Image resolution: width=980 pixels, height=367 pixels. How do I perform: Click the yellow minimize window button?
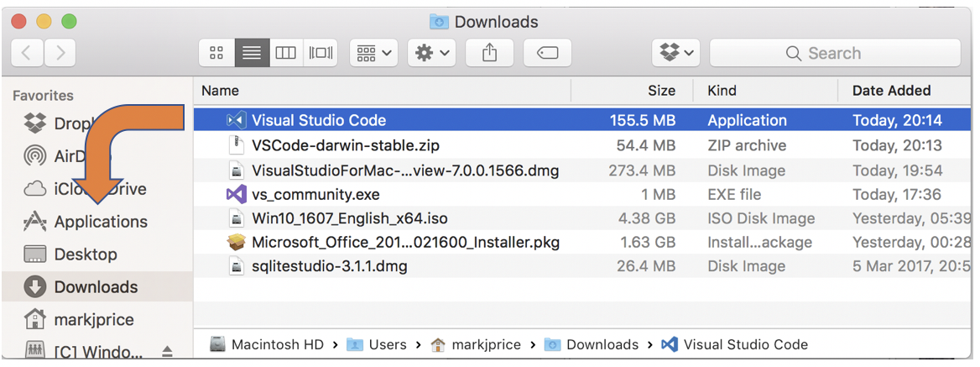tap(44, 21)
